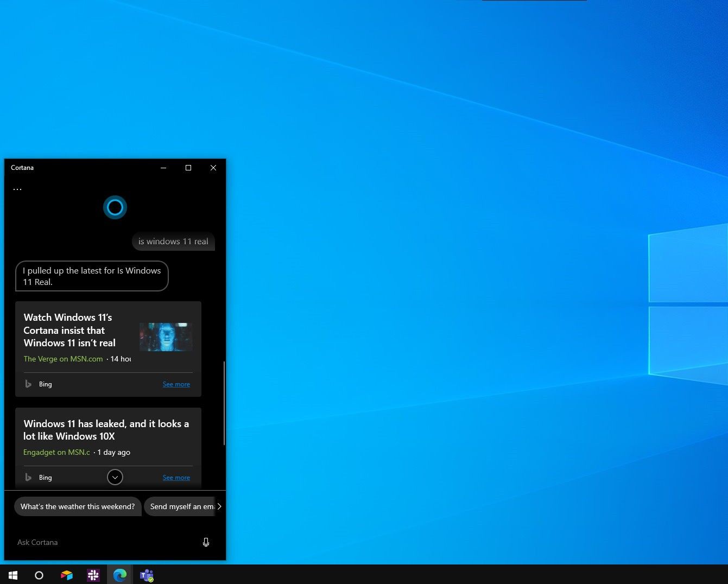This screenshot has height=584, width=728.
Task: Minimize the Cortana window
Action: click(x=163, y=168)
